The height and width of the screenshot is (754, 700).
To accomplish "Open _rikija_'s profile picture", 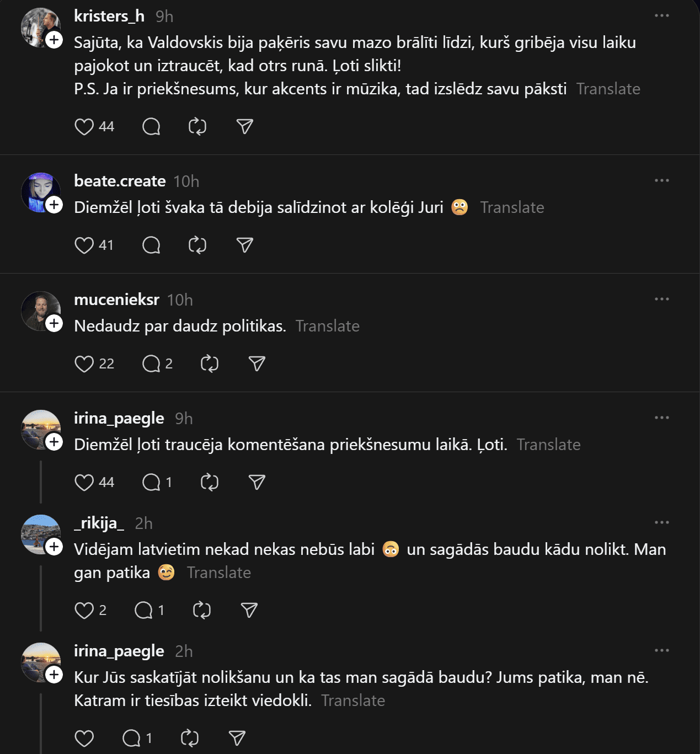I will [39, 533].
